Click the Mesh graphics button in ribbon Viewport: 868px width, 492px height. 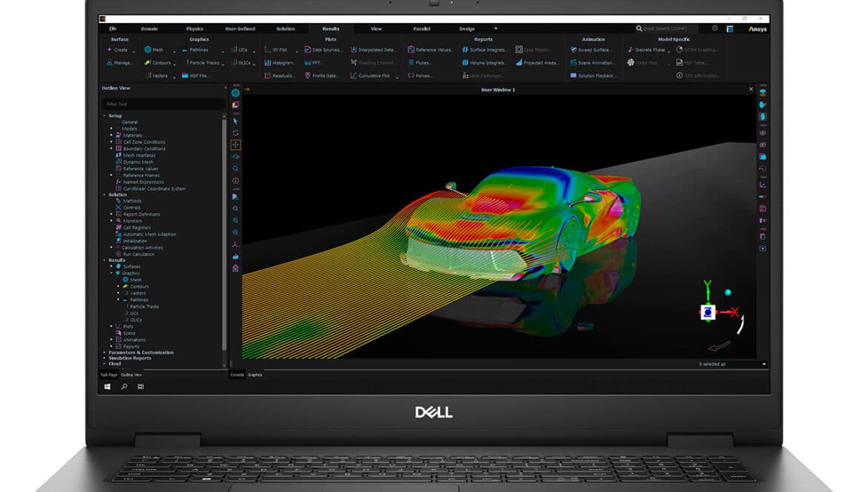point(154,50)
